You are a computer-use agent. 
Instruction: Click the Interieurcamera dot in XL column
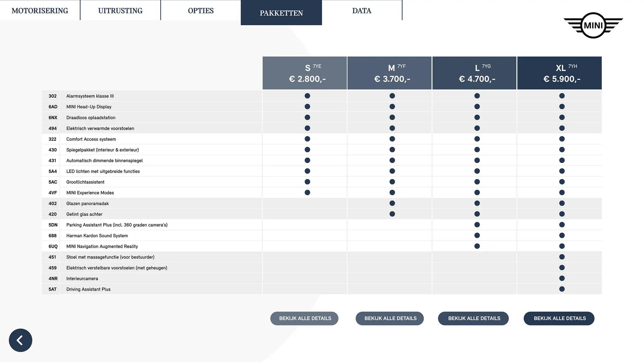coord(562,278)
